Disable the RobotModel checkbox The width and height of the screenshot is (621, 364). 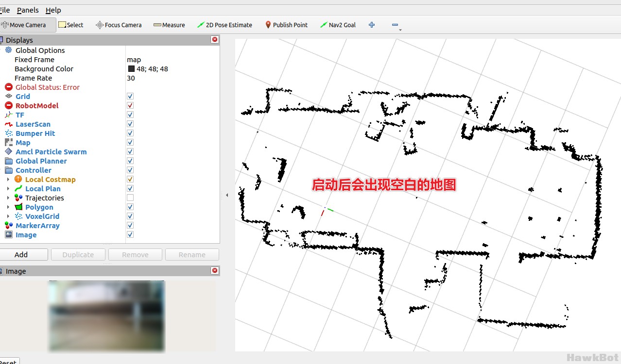coord(130,105)
